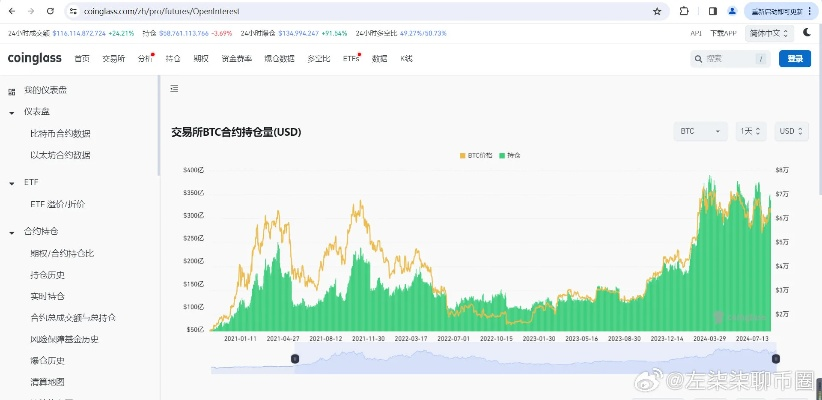The width and height of the screenshot is (822, 400).
Task: Click the dashboard grid icon in sidebar
Action: pos(12,91)
